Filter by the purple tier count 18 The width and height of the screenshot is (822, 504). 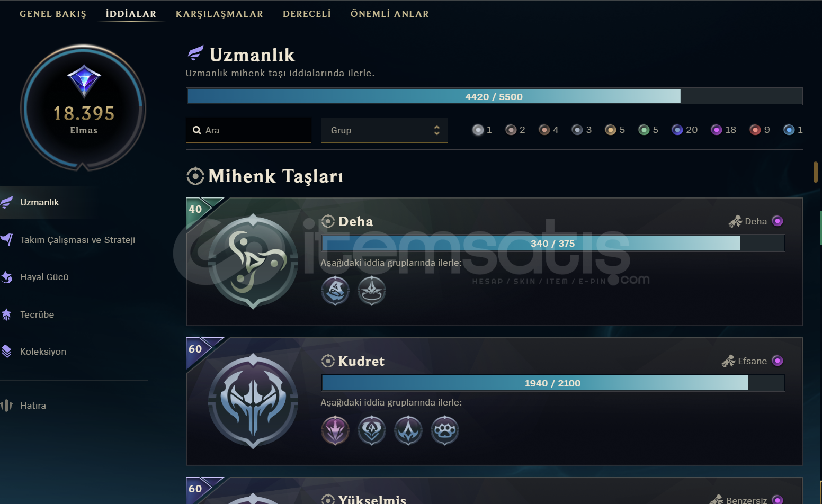723,130
